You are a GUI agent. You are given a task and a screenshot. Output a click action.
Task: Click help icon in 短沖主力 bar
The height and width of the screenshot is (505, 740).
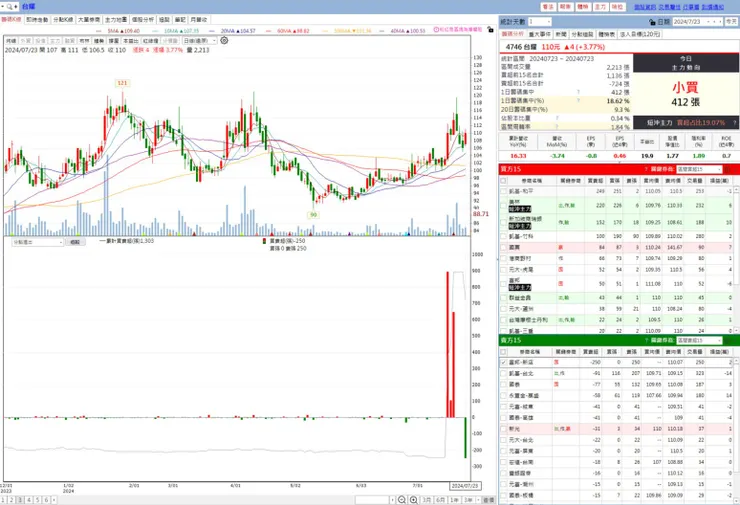[734, 123]
